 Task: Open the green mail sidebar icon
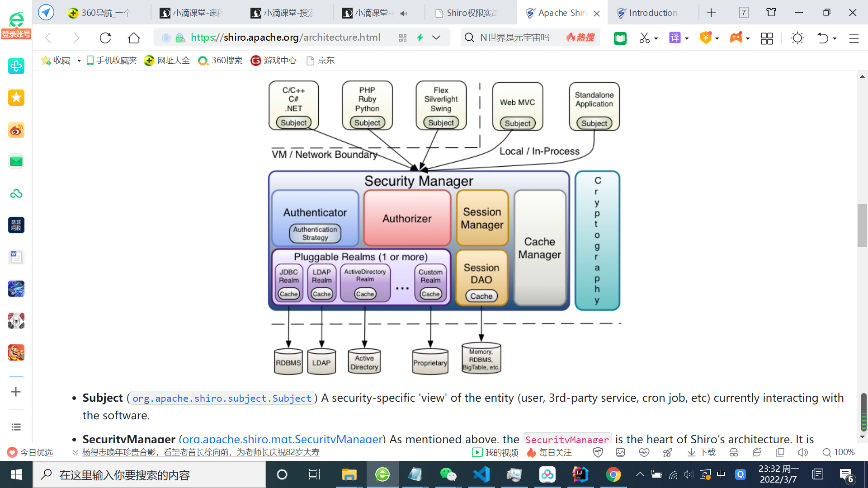click(x=16, y=161)
